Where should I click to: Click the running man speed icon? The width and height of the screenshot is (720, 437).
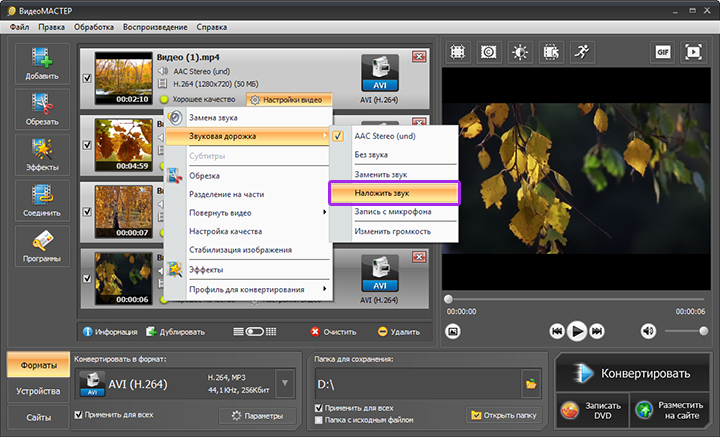pyautogui.click(x=583, y=51)
